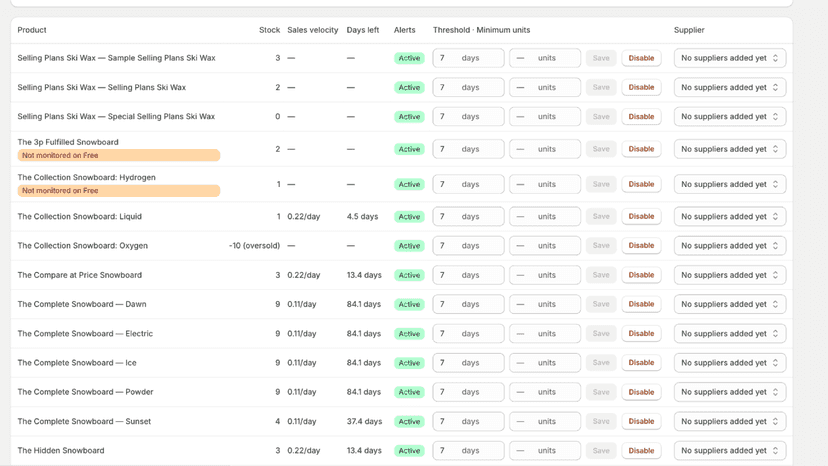
Task: Open supplier dropdown for Complete Snowboard — Dawn
Action: point(730,304)
